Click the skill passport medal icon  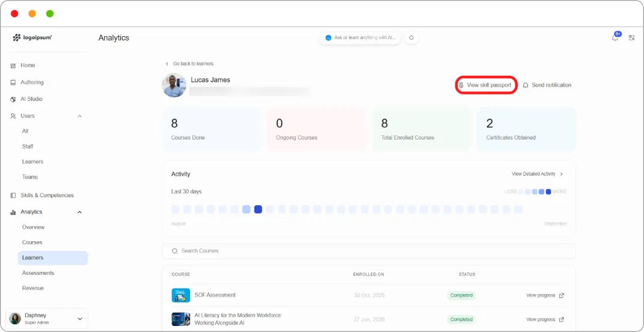461,85
